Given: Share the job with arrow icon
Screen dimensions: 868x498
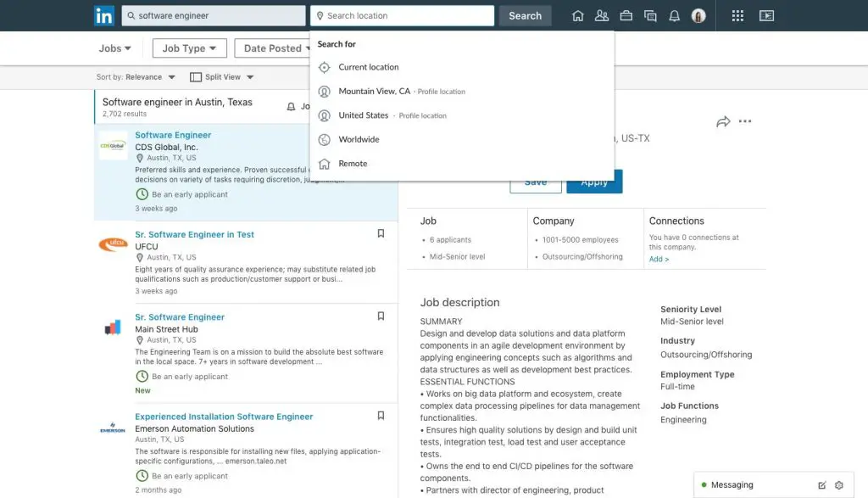Looking at the screenshot, I should pyautogui.click(x=723, y=122).
